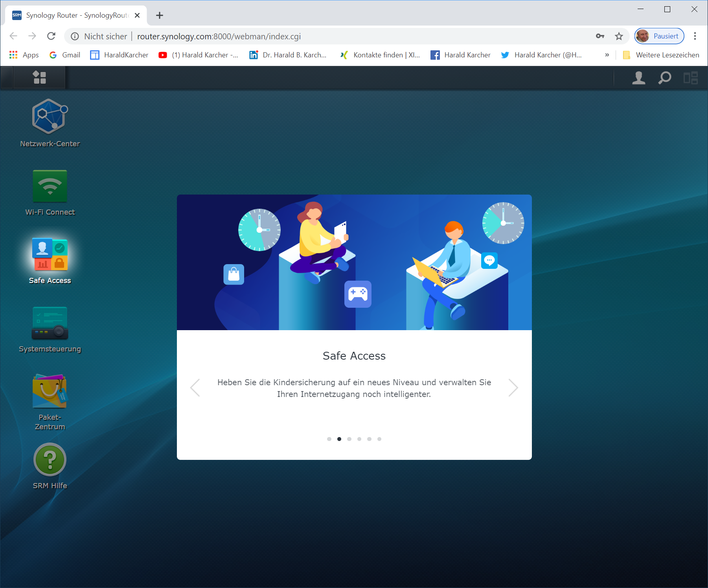Select the third carousel dot
The height and width of the screenshot is (588, 708).
tap(349, 439)
